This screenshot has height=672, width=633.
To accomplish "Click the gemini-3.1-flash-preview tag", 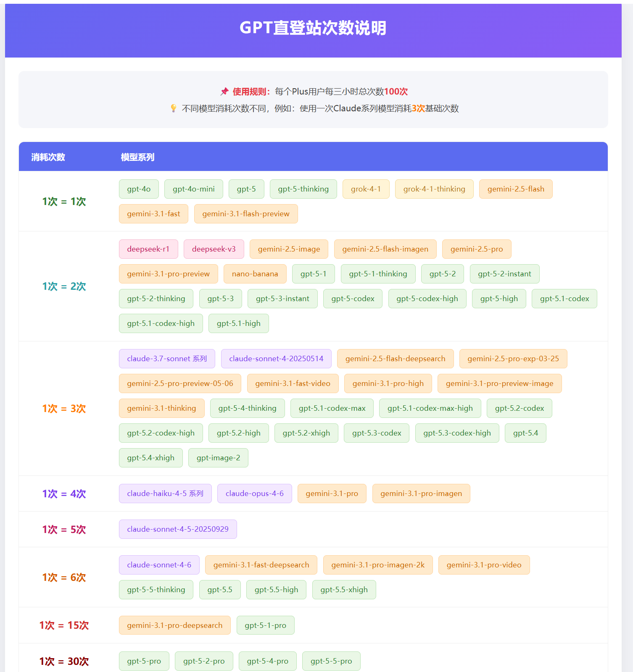I will (x=246, y=214).
